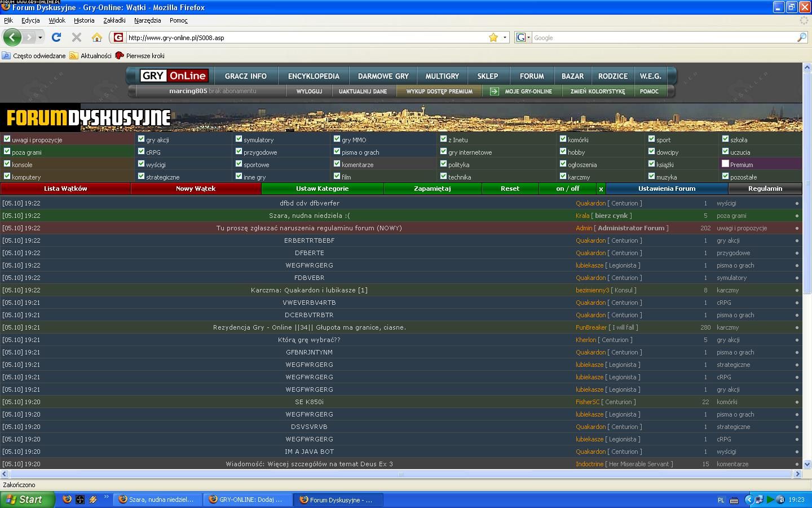Log out using WYLOGUJ
The image size is (812, 508).
pos(309,91)
